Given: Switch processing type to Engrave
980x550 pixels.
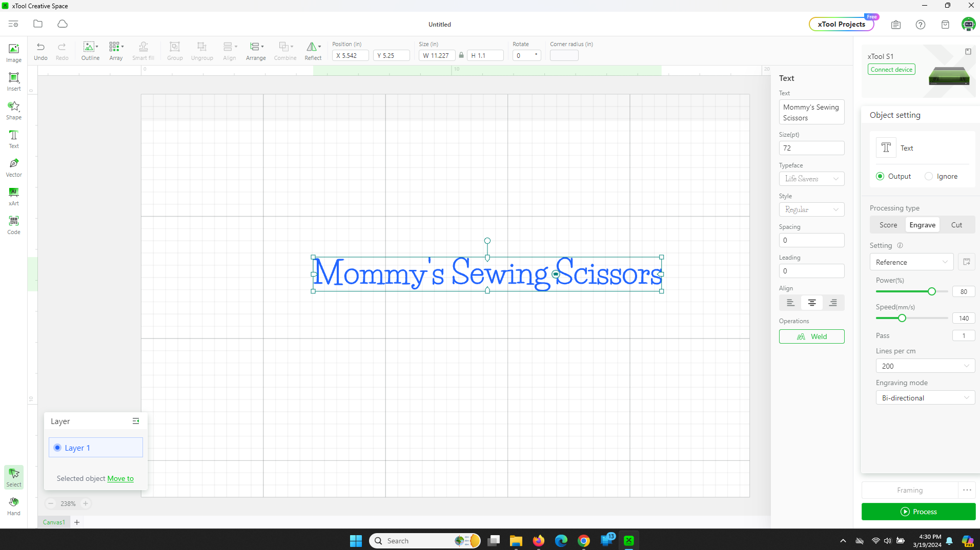Looking at the screenshot, I should (922, 225).
